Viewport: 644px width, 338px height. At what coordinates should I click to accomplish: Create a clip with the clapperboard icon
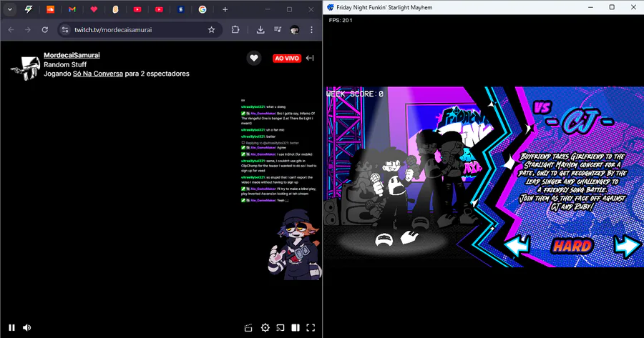pos(248,327)
